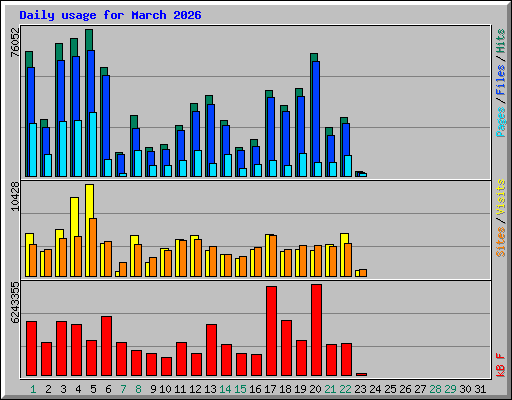512x400 pixels.
Task: Click the orange "Sites" legend label
Action: (x=501, y=242)
